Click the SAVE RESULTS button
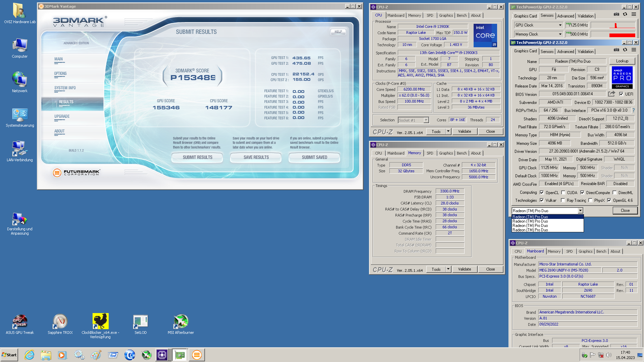This screenshot has height=362, width=644. point(256,157)
